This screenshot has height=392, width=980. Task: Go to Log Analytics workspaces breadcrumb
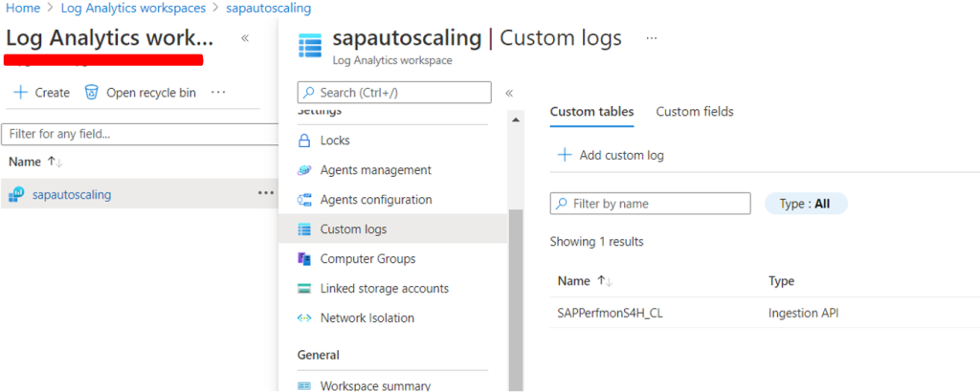coord(133,8)
